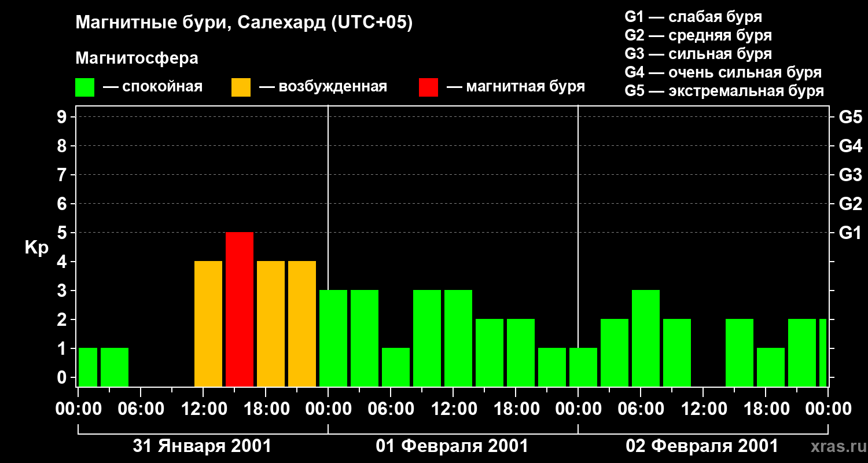
Task: Click the '— возбужденная' legend label
Action: [x=323, y=87]
